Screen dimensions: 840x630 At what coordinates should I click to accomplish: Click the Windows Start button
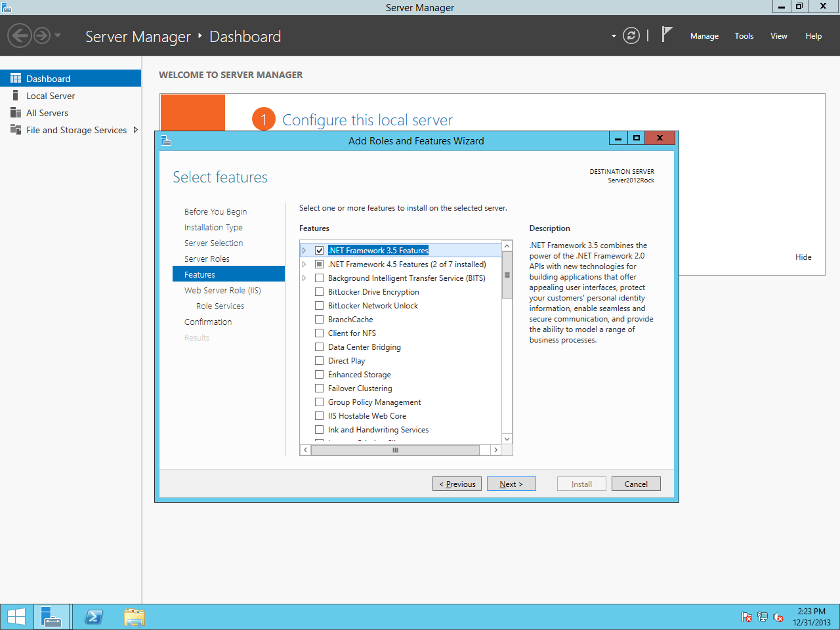pos(16,617)
